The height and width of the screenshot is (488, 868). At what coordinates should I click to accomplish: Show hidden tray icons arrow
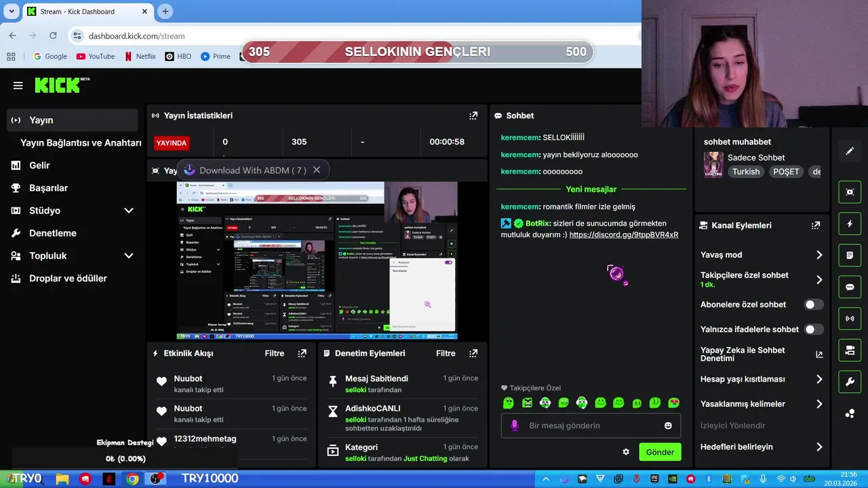(546, 479)
